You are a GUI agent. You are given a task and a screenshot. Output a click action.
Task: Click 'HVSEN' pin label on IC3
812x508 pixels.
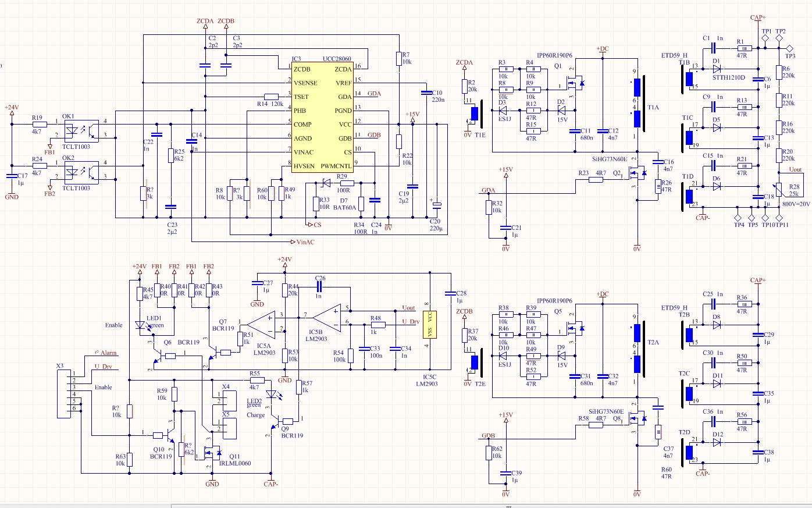(x=304, y=166)
